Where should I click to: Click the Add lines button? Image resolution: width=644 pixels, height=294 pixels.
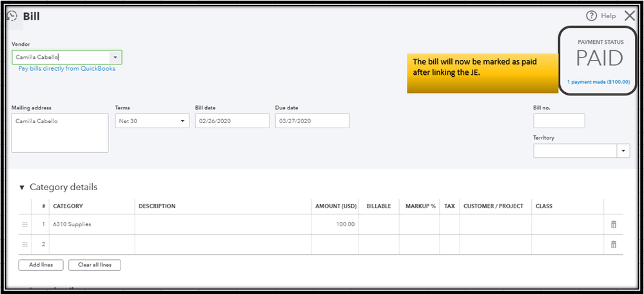41,265
